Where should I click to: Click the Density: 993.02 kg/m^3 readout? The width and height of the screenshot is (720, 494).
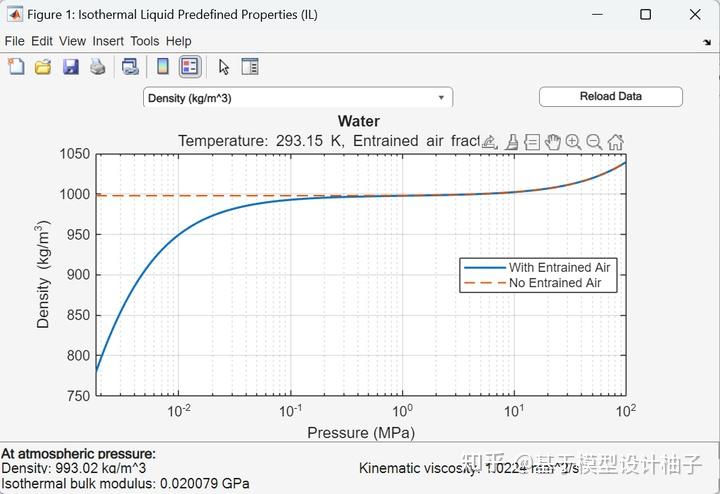[73, 468]
